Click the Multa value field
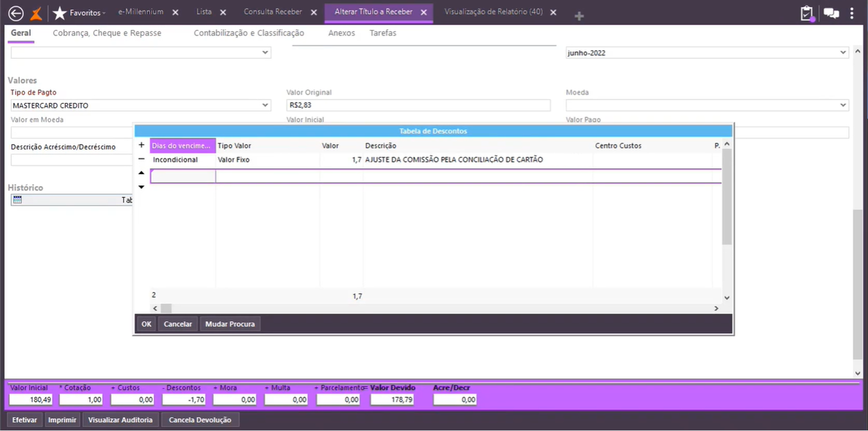Image resolution: width=868 pixels, height=431 pixels. click(286, 400)
